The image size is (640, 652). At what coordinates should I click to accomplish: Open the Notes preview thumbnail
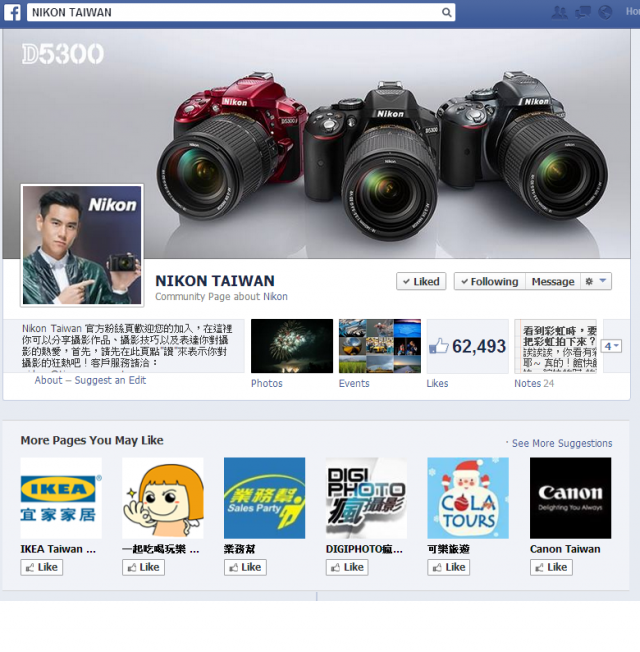click(x=556, y=346)
